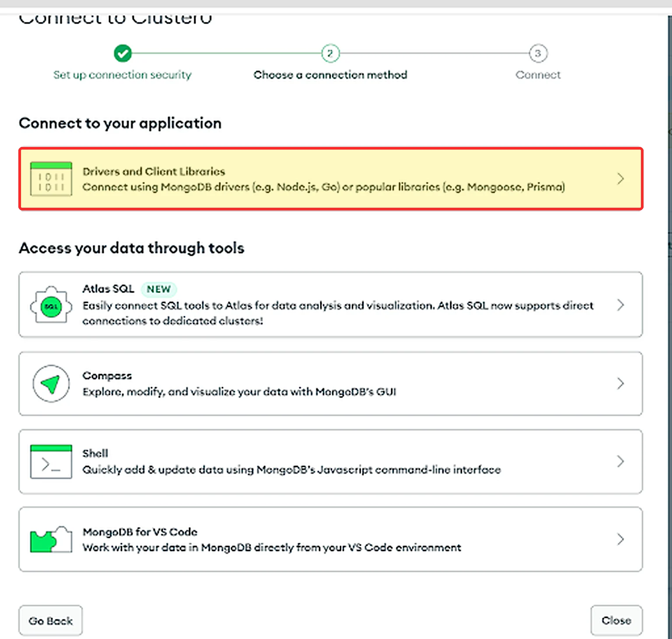Click the Explore, modify, and visualize description
Image resolution: width=672 pixels, height=639 pixels.
[x=239, y=392]
